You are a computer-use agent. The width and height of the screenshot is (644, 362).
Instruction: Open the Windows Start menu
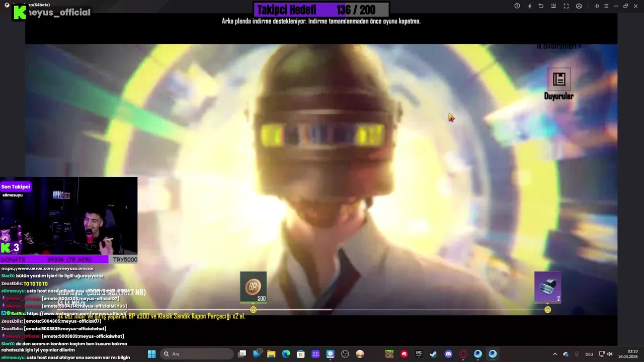[151, 354]
